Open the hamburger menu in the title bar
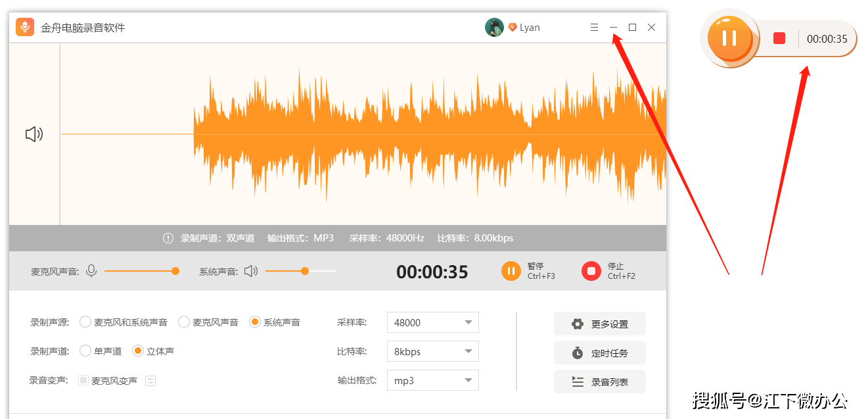The height and width of the screenshot is (419, 868). point(594,27)
